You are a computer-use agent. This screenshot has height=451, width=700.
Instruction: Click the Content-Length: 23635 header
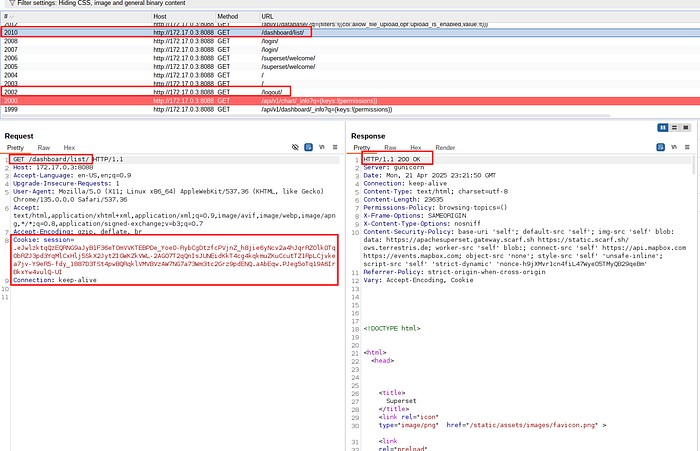(x=403, y=200)
